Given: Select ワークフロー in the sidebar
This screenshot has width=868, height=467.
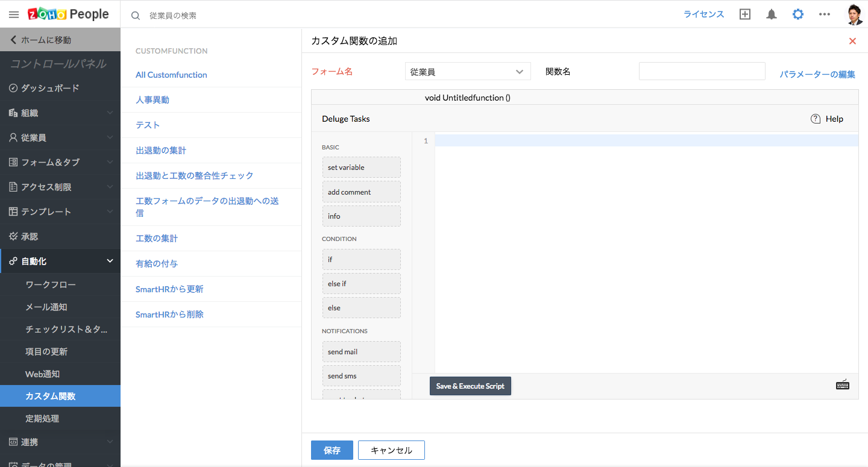Looking at the screenshot, I should click(51, 284).
